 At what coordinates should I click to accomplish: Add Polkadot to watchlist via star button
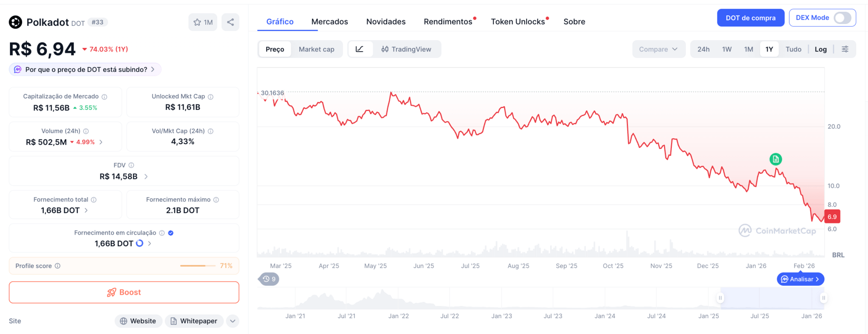[x=203, y=22]
